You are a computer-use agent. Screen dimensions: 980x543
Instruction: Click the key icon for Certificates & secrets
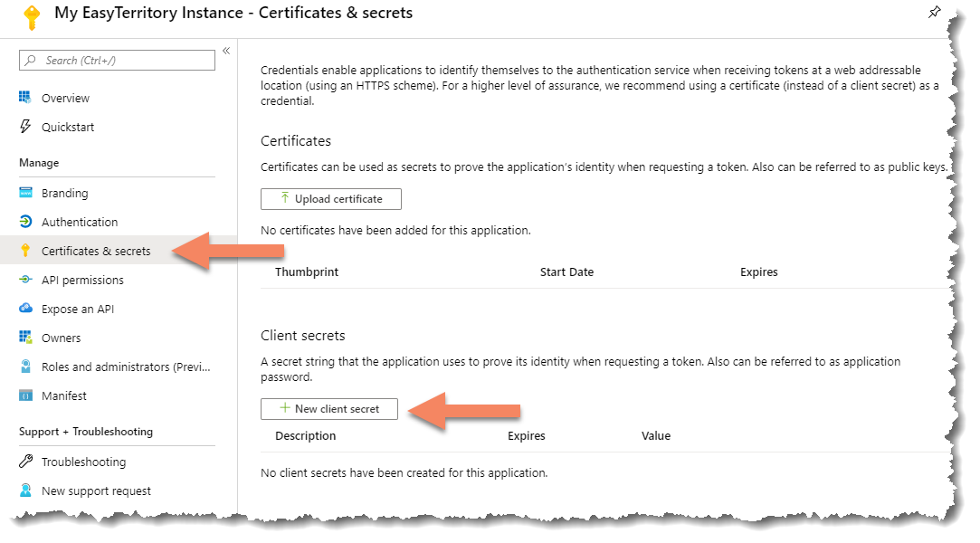pos(25,251)
